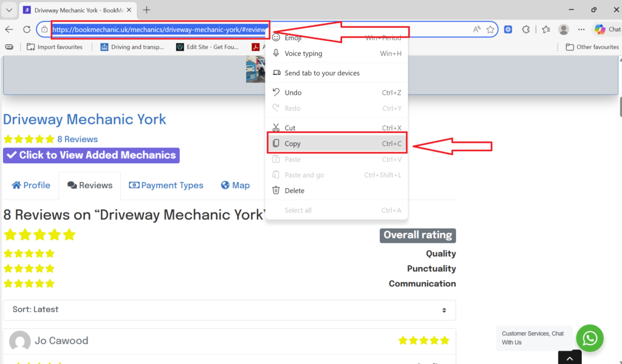This screenshot has width=622, height=364.
Task: Reload the page with refresh icon
Action: (x=27, y=29)
